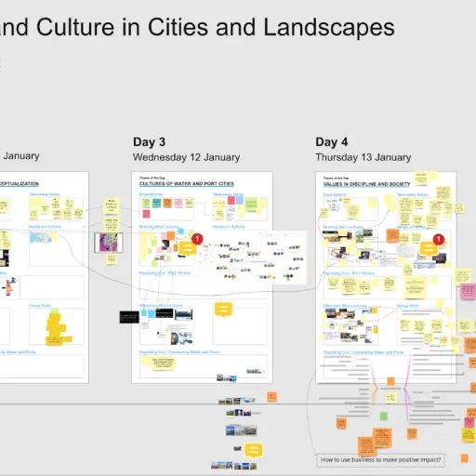Select the black text box left of Day 3 Afternoon Mini Lectures

point(129,317)
